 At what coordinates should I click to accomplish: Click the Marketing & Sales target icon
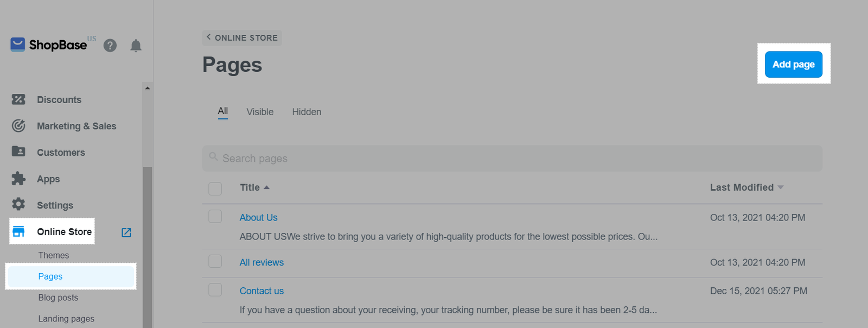coord(18,126)
